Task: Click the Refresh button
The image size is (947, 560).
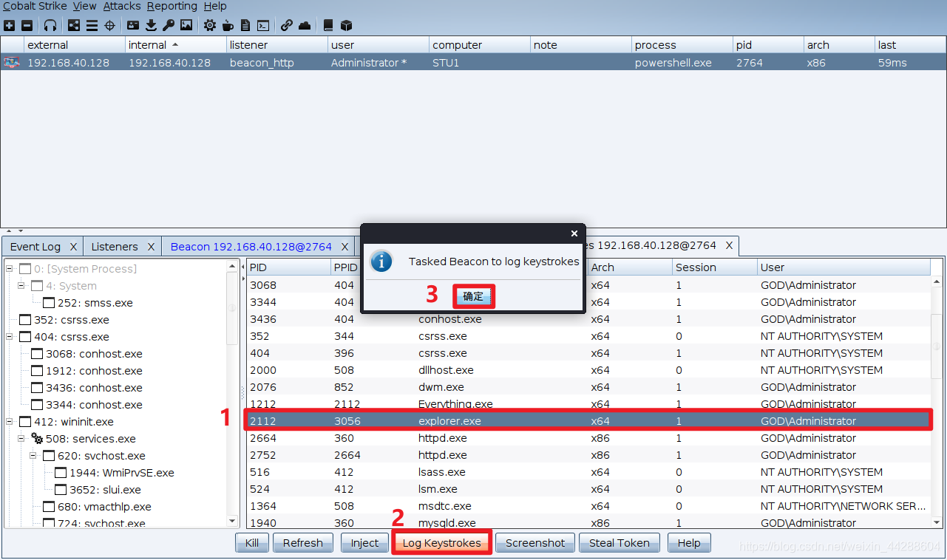Action: pos(302,543)
